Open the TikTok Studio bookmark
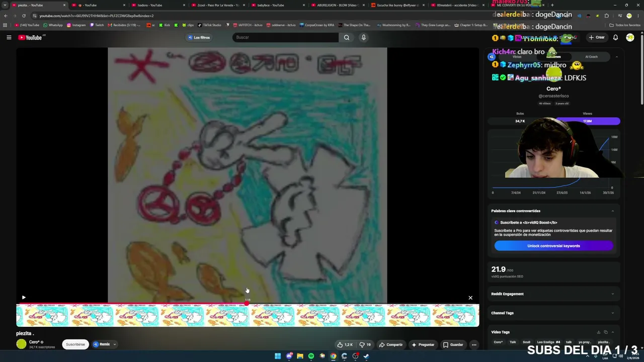Viewport: 644px width, 362px height. [209, 25]
